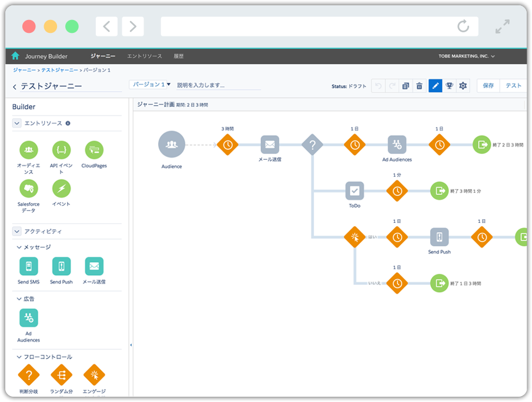Viewport: 532px width, 402px height.
Task: Click the copy journey toolbar icon
Action: 406,86
